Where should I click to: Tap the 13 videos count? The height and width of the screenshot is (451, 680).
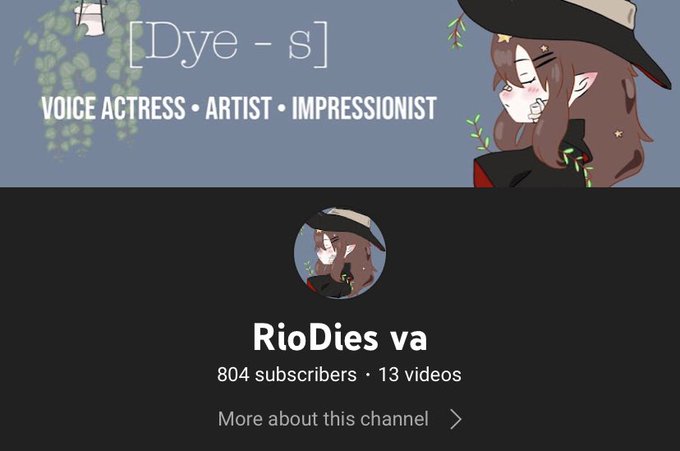pyautogui.click(x=420, y=374)
